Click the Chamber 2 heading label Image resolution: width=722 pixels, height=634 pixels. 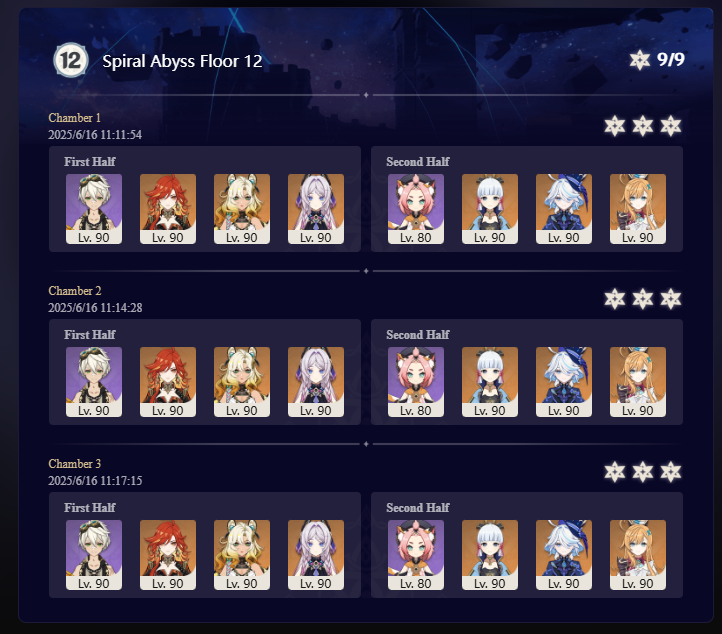click(x=75, y=291)
